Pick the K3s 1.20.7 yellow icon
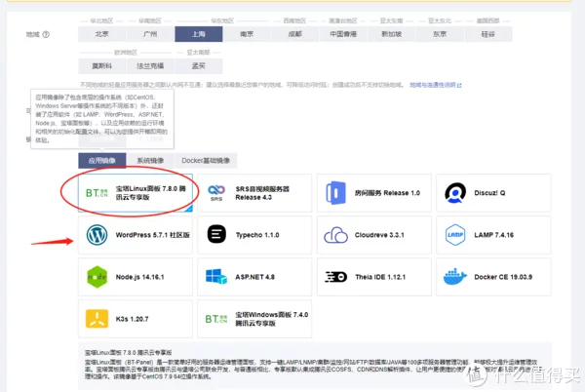The width and height of the screenshot is (585, 392). (x=97, y=319)
